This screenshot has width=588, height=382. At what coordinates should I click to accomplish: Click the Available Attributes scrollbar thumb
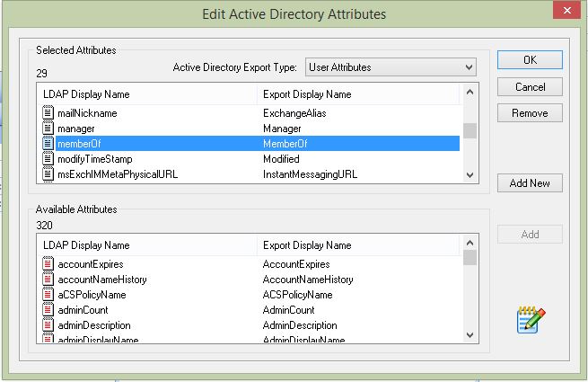coord(470,258)
